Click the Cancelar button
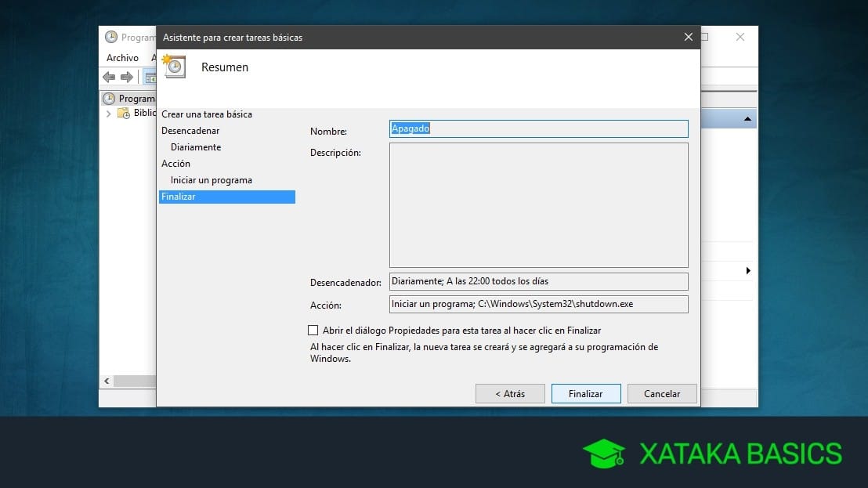The width and height of the screenshot is (868, 488). [x=662, y=393]
